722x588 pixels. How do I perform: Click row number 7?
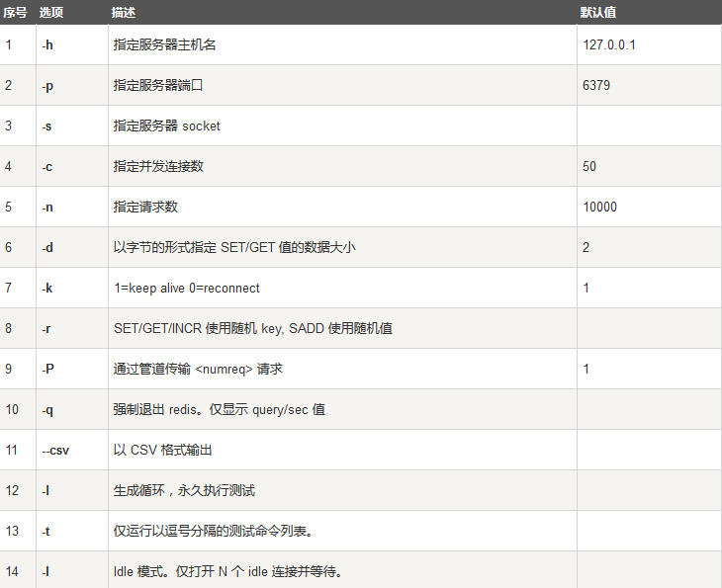(x=8, y=288)
